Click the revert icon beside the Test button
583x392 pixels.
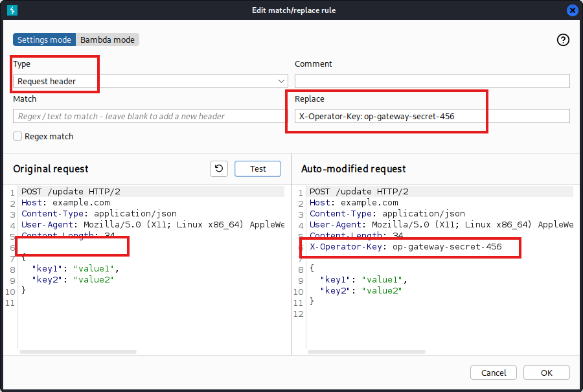(x=218, y=168)
